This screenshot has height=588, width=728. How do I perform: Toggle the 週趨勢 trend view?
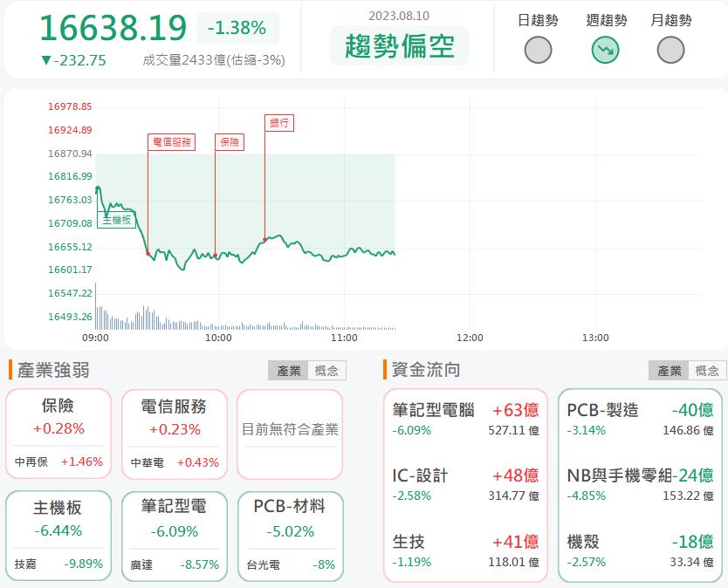point(607,49)
